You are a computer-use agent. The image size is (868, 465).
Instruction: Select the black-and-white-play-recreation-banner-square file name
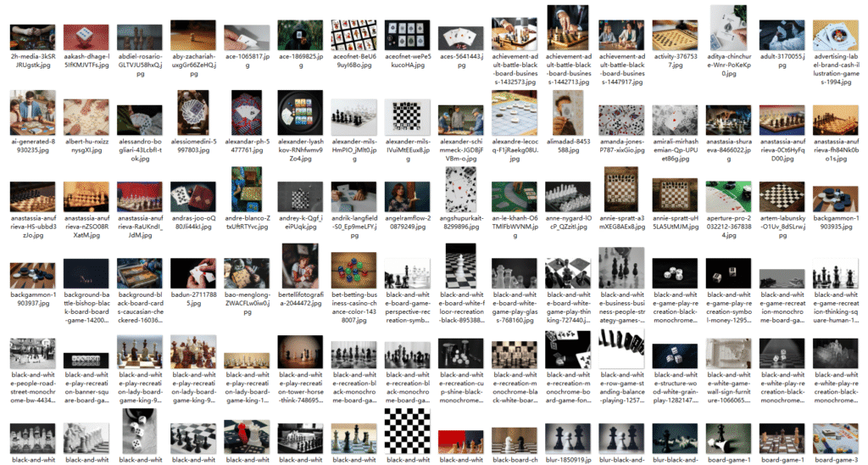pyautogui.click(x=86, y=388)
